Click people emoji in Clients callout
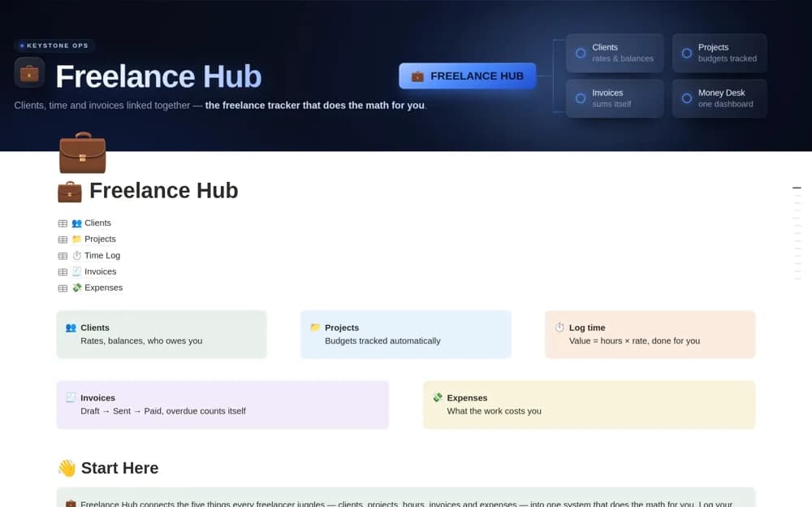The width and height of the screenshot is (812, 507). tap(71, 327)
